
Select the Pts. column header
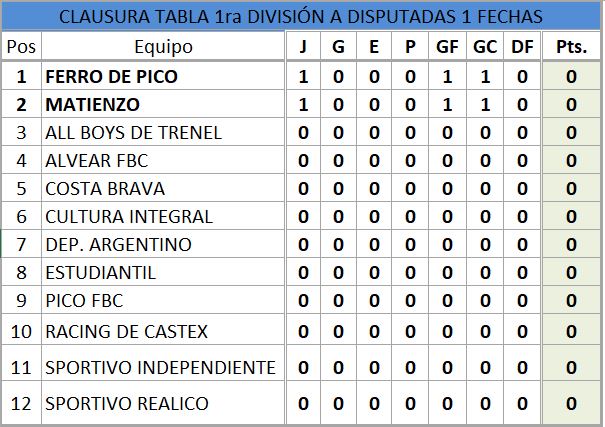(x=571, y=47)
